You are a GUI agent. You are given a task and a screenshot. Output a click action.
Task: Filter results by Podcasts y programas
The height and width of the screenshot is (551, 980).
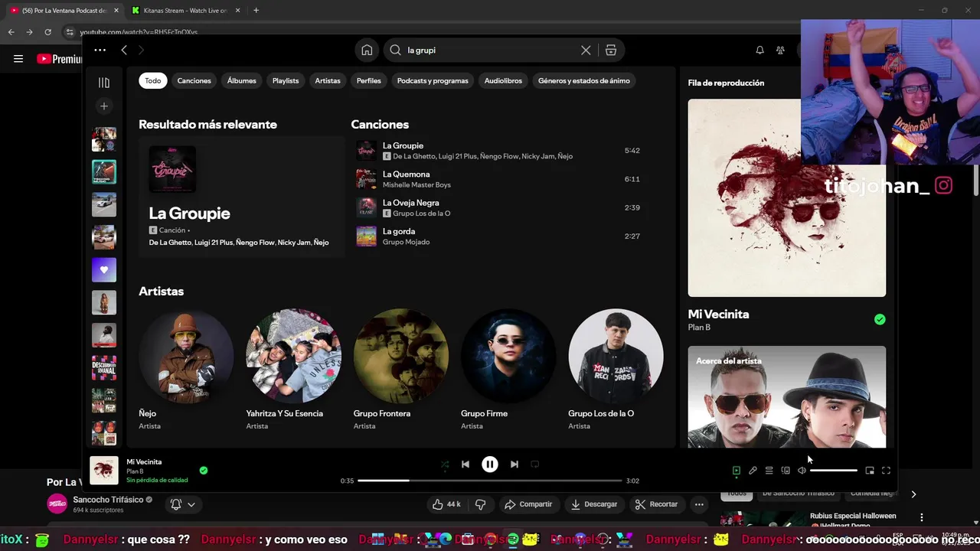pos(433,80)
